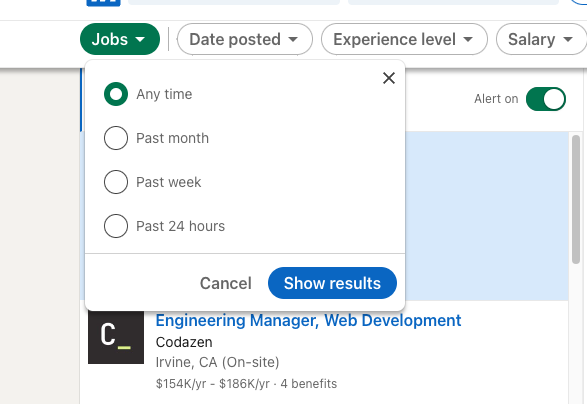Collapse the Date posted dropdown
587x404 pixels.
tap(245, 39)
